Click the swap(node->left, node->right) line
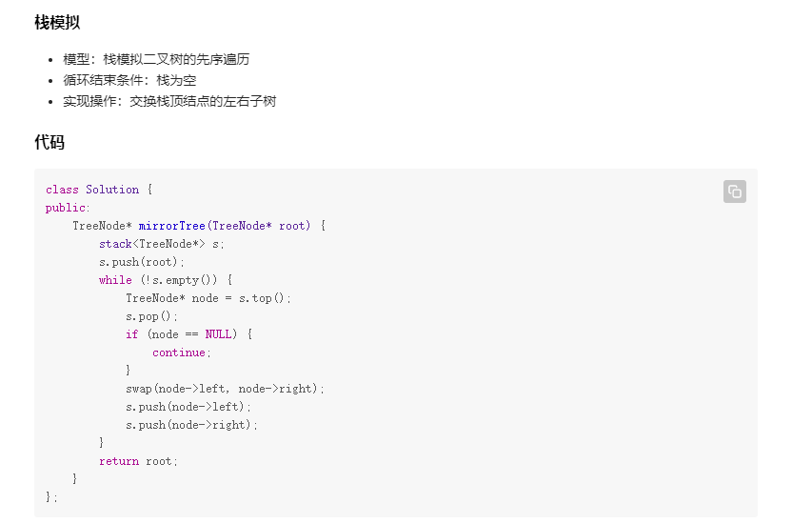This screenshot has width=812, height=524. click(x=225, y=389)
